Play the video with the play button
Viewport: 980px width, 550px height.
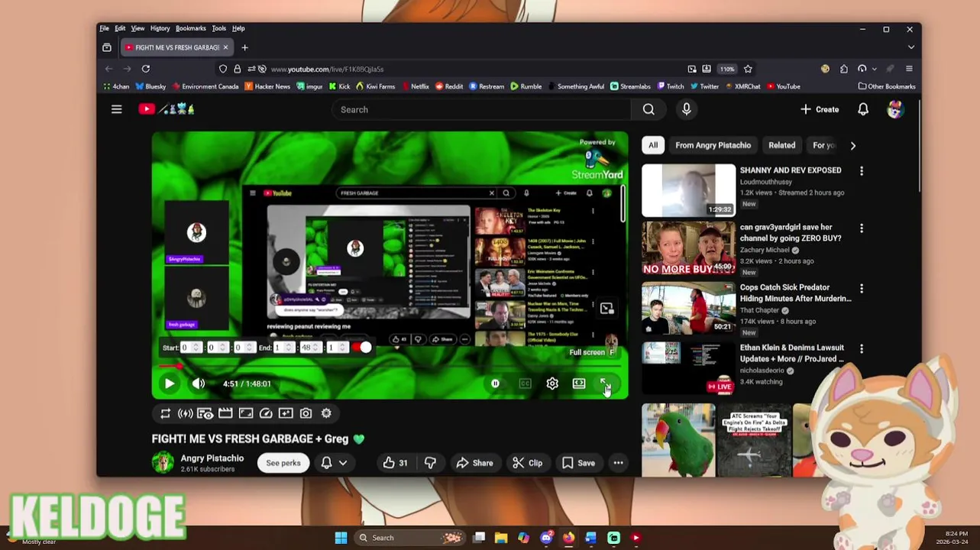pos(169,383)
